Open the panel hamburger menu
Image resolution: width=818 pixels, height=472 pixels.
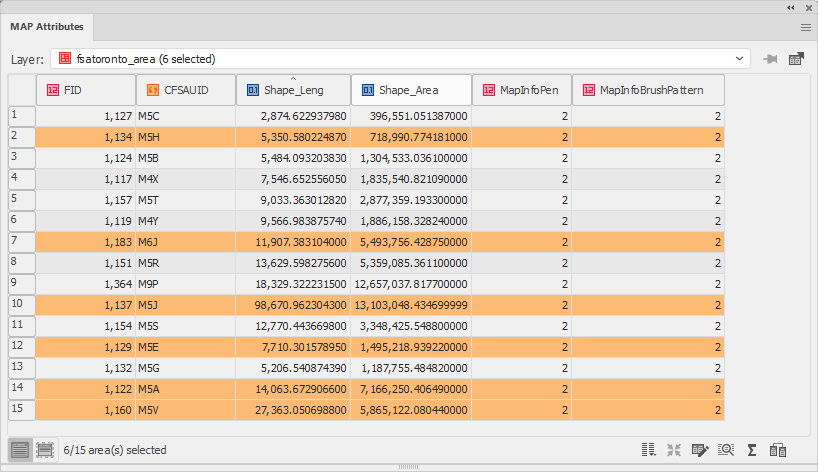806,28
